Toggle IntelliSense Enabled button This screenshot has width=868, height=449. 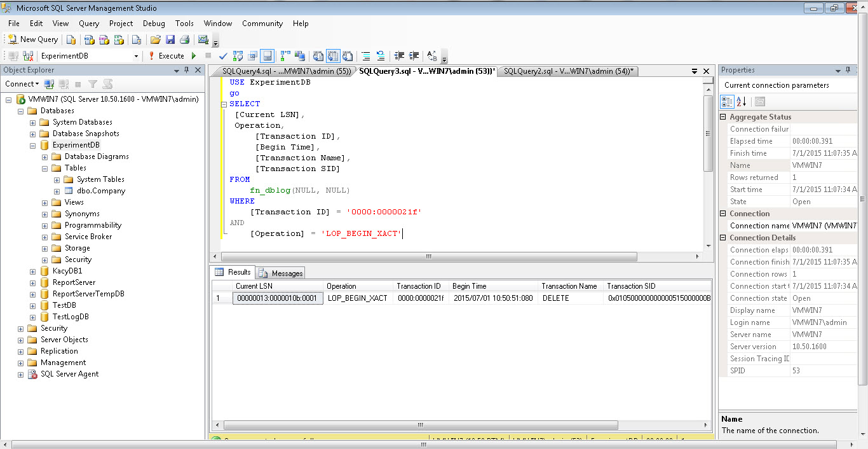(268, 56)
